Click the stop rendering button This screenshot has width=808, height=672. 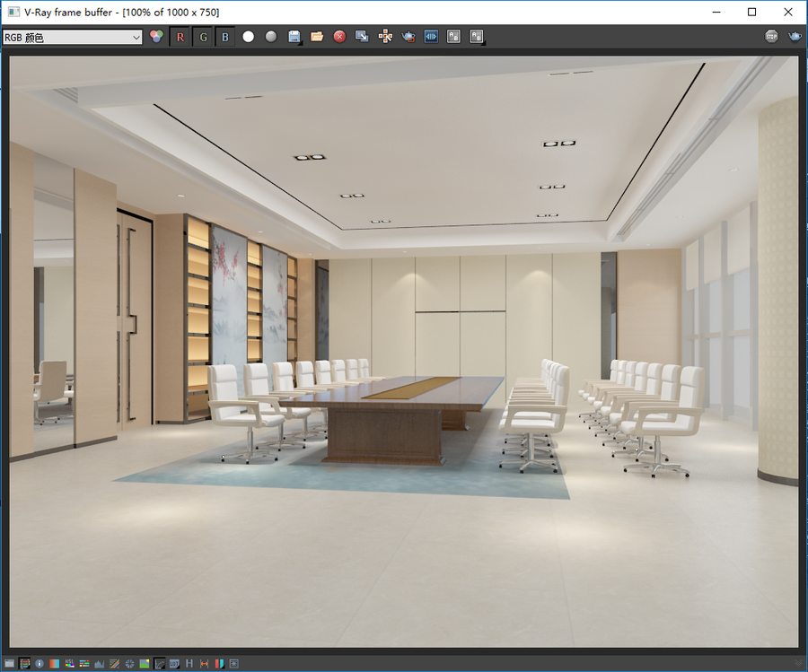pos(771,37)
